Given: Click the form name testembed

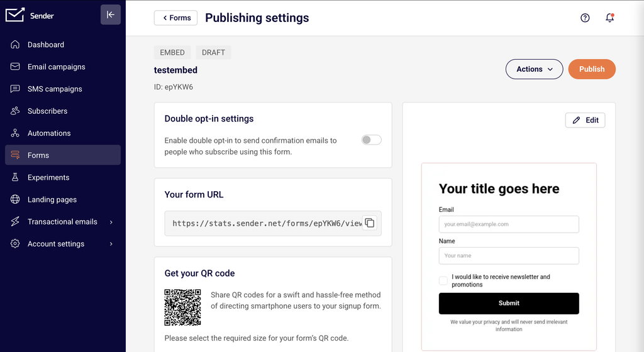Looking at the screenshot, I should point(176,70).
